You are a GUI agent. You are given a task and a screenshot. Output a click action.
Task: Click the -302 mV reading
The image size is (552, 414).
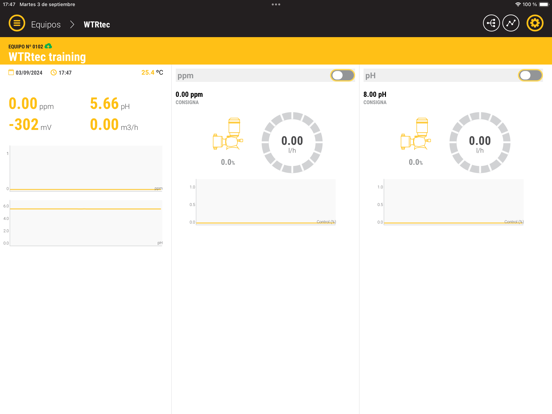30,125
